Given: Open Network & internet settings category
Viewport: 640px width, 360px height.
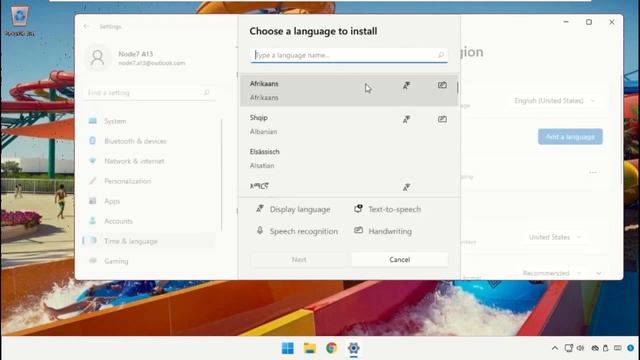Looking at the screenshot, I should (x=149, y=161).
